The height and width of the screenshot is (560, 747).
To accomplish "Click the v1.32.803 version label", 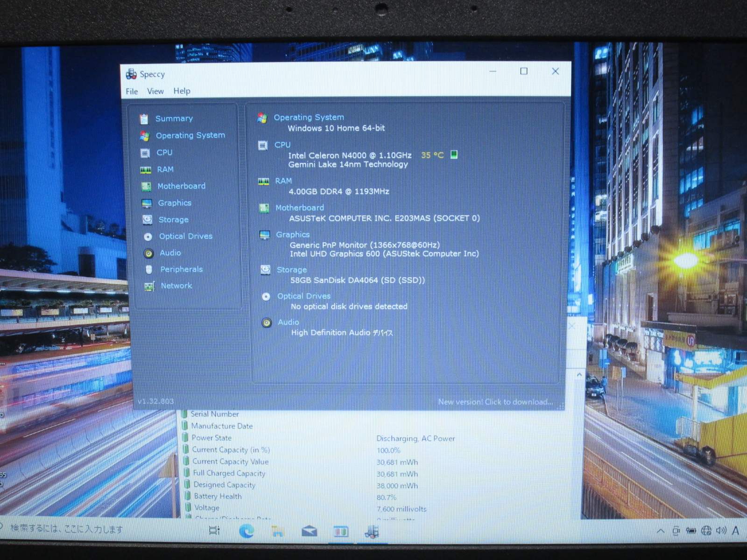I will tap(155, 401).
